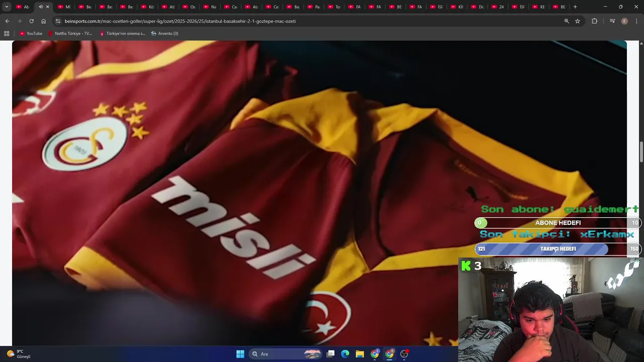Open zoom magnifier icon in address bar
644x362 pixels.
[567, 21]
